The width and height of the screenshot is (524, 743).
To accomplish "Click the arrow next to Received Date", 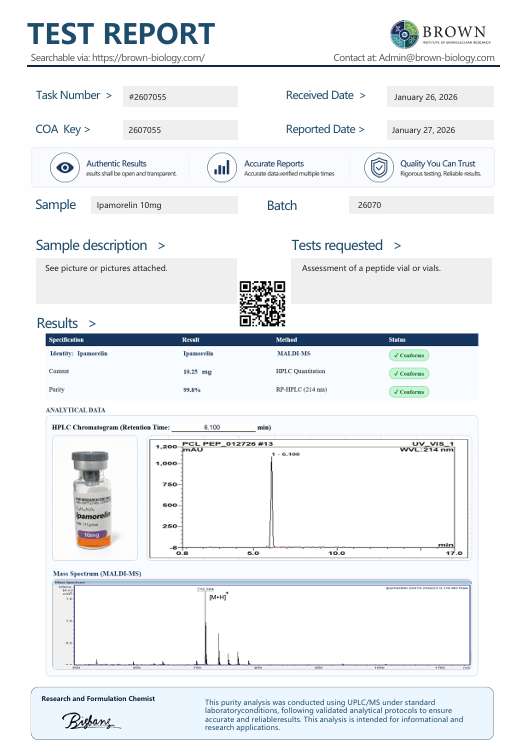I will [x=362, y=96].
